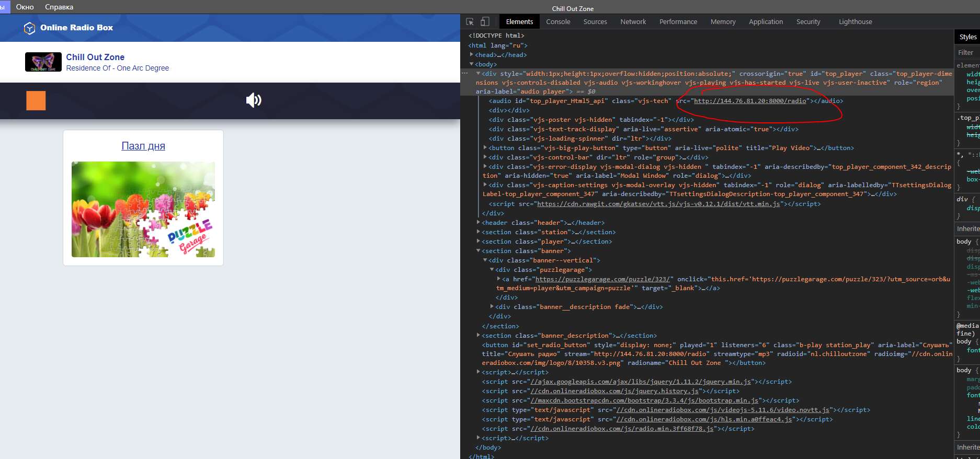Open the Console tab
Viewport: 980px width, 459px height.
[x=558, y=22]
